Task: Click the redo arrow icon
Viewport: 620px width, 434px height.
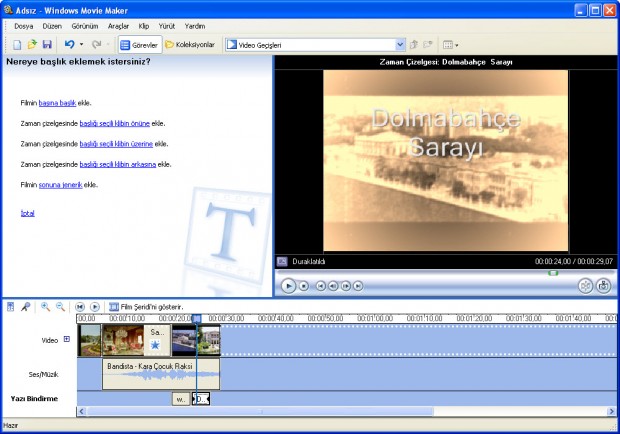Action: point(96,44)
